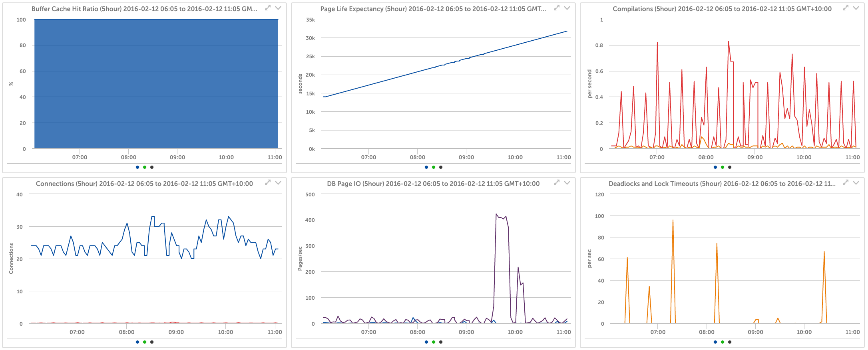Open the Connections panel dropdown menu
The height and width of the screenshot is (350, 868).
pyautogui.click(x=278, y=183)
